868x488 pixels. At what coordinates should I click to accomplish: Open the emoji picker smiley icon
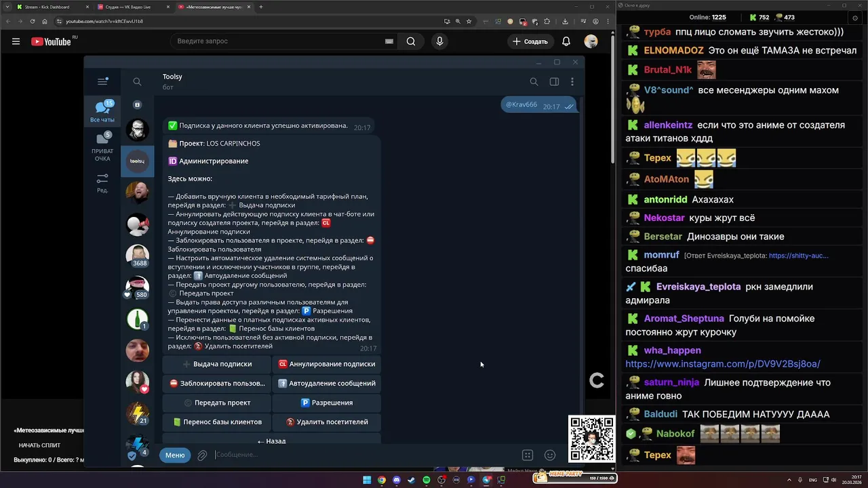[550, 455]
